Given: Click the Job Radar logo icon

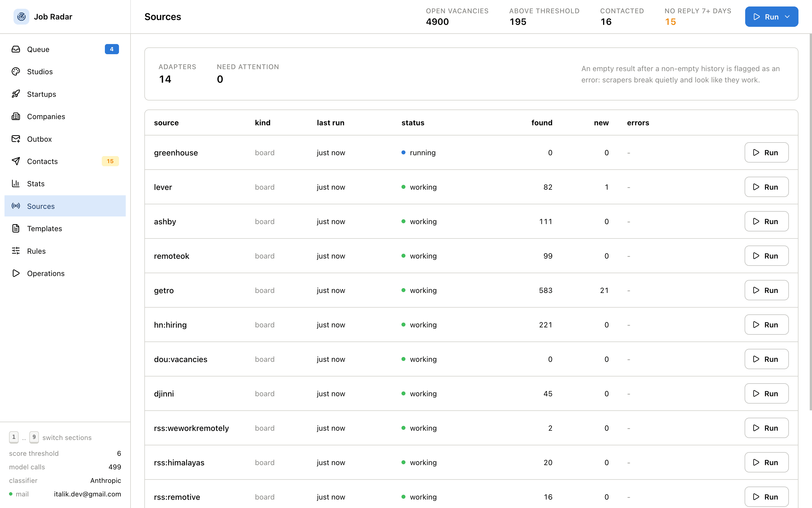Looking at the screenshot, I should pos(21,16).
